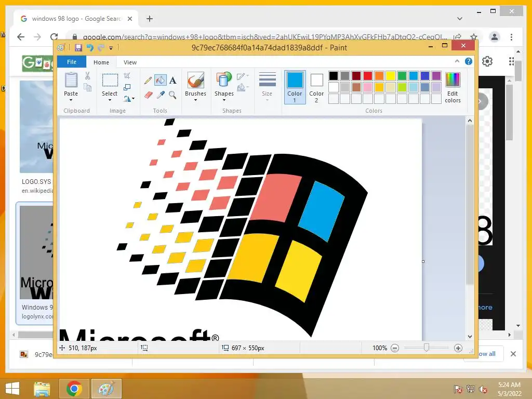Open Google settings gear icon

pyautogui.click(x=487, y=61)
